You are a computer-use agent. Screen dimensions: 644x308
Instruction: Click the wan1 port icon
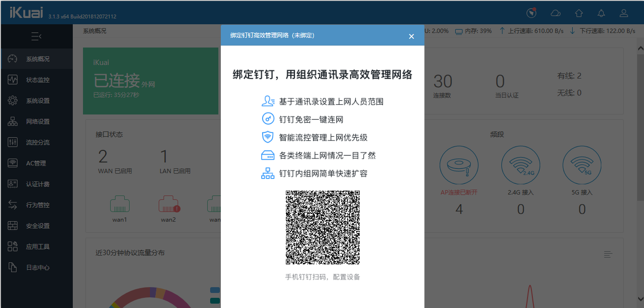pos(119,205)
